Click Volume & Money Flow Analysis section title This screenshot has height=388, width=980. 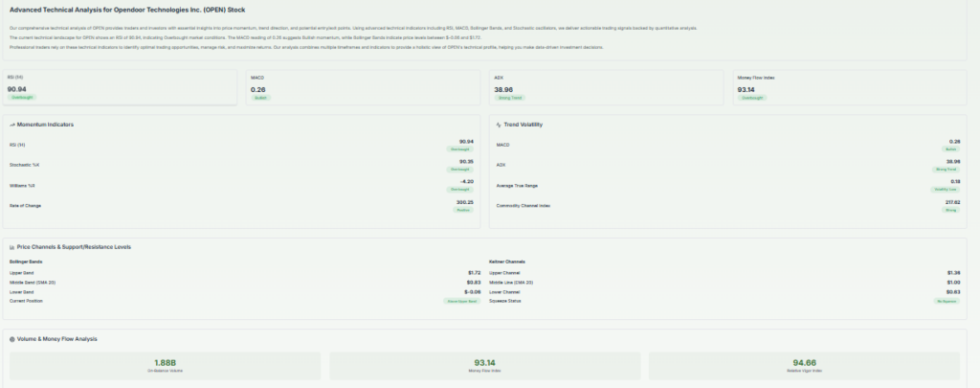(x=56, y=339)
